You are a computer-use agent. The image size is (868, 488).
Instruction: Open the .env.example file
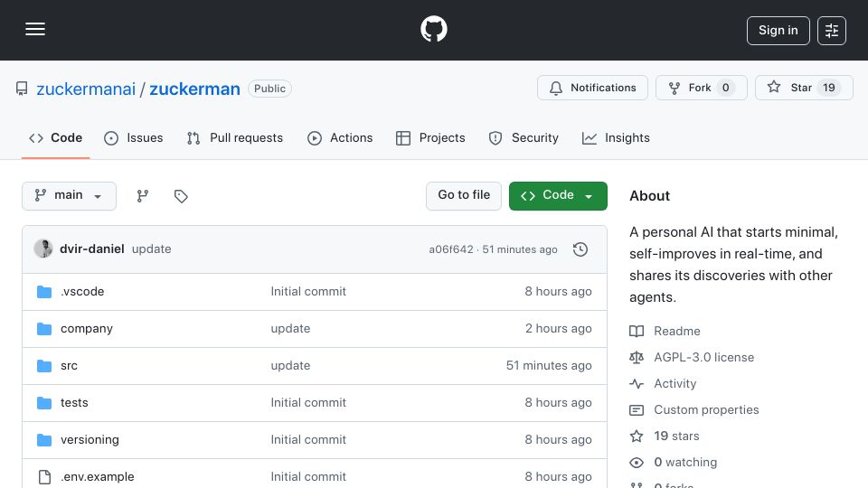pyautogui.click(x=98, y=477)
